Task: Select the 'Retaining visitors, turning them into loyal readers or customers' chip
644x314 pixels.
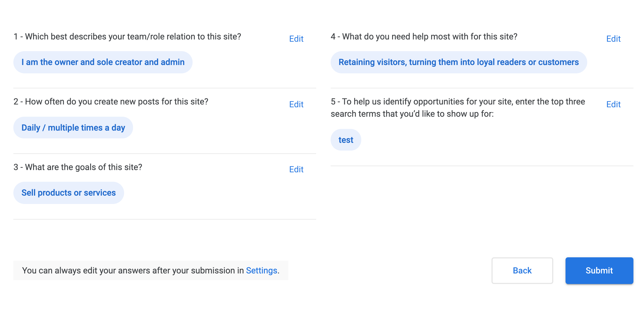Action: point(459,62)
